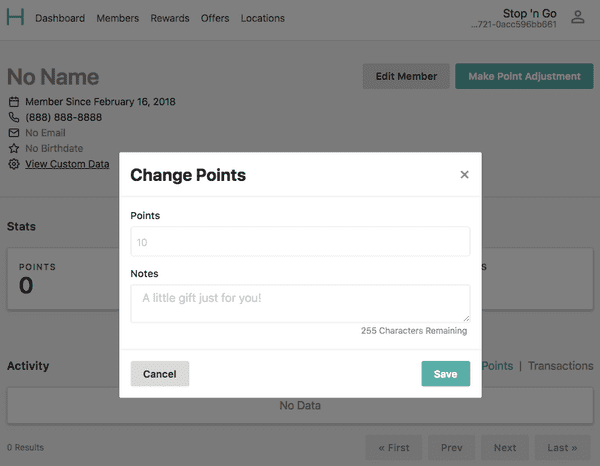The image size is (600, 466).
Task: Go to the Members page
Action: tap(117, 18)
